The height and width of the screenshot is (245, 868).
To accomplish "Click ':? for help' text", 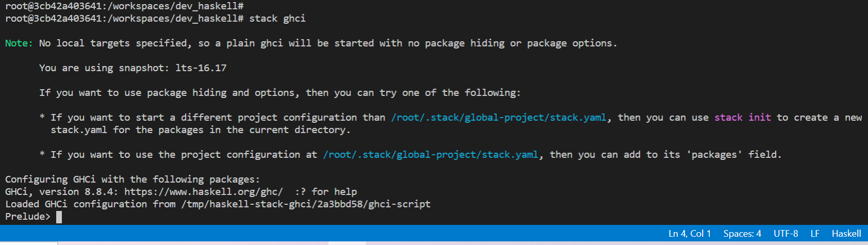I will click(326, 192).
